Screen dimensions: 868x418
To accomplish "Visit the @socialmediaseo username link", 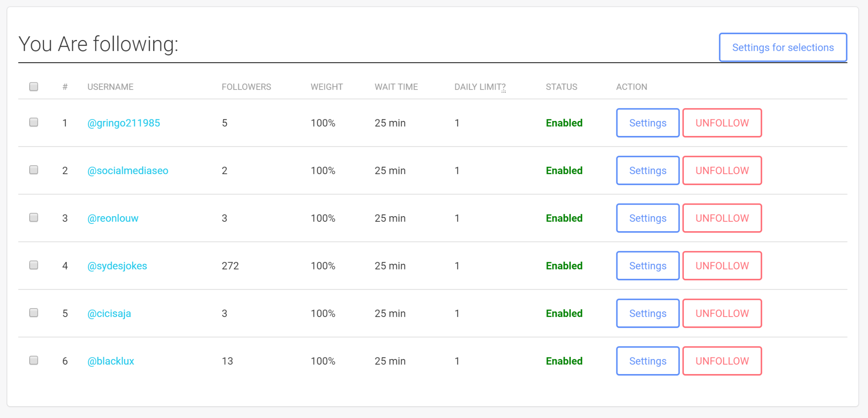I will click(128, 171).
